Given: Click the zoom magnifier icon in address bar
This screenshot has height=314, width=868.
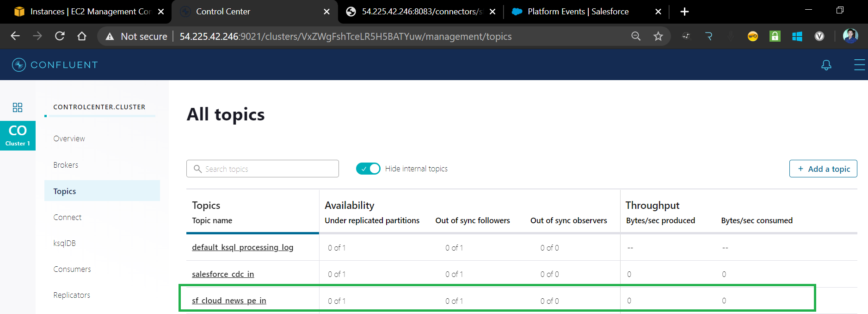Looking at the screenshot, I should tap(636, 36).
